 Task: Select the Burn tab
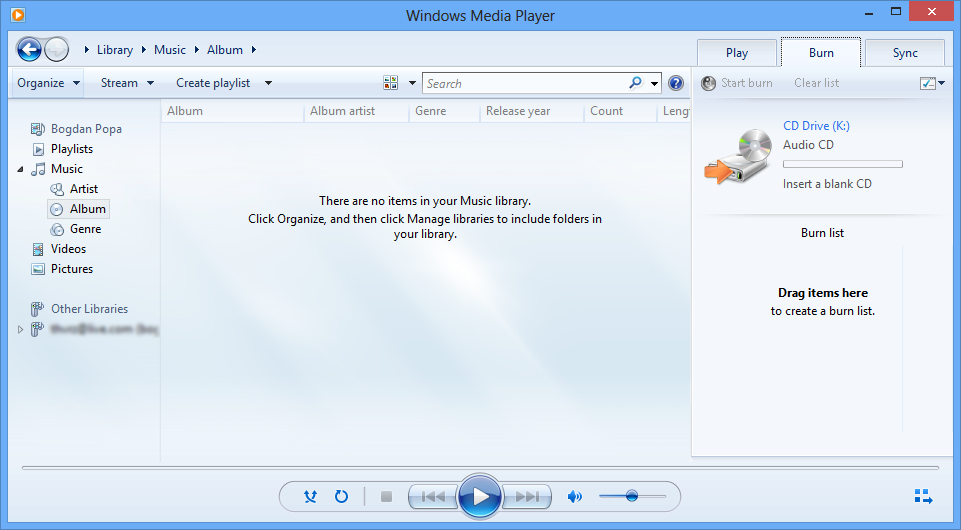pos(821,53)
